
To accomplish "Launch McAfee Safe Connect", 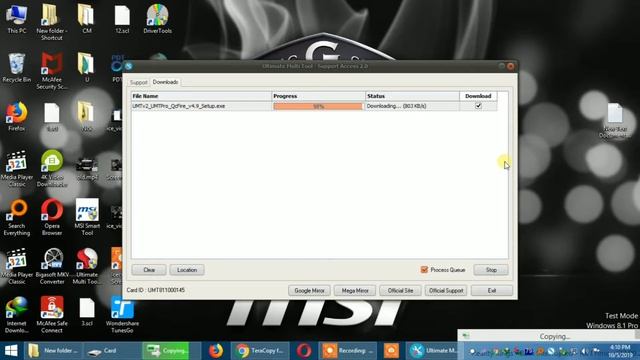I will 52,315.
